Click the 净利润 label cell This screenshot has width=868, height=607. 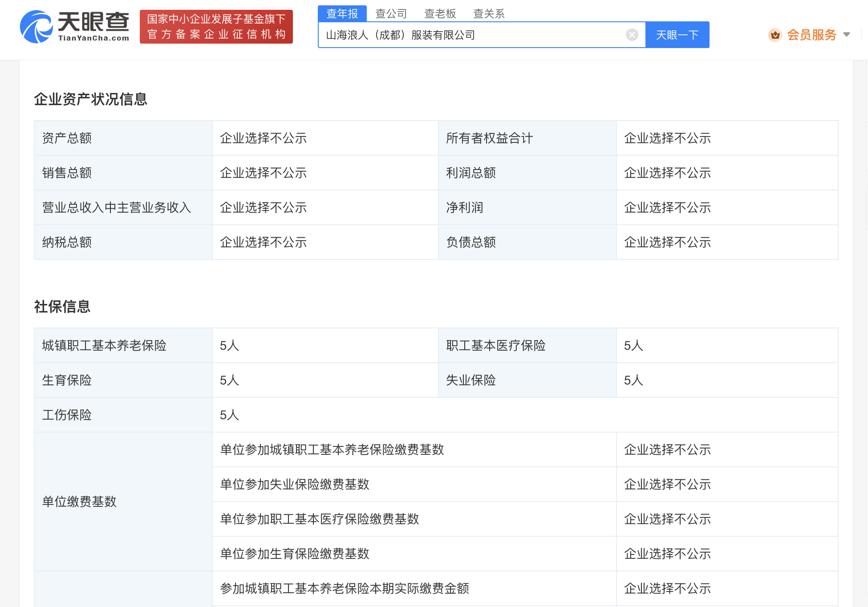pos(527,207)
